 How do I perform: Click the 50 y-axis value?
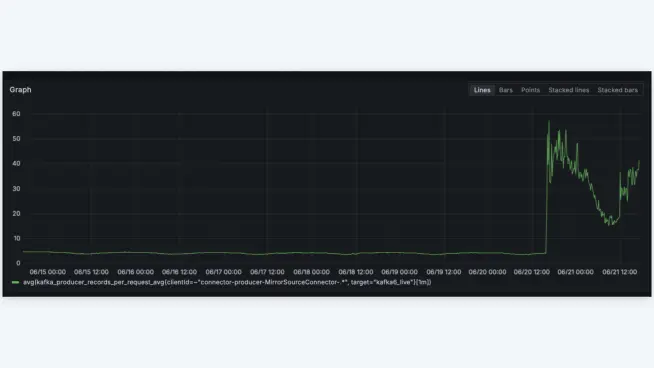[x=16, y=139]
